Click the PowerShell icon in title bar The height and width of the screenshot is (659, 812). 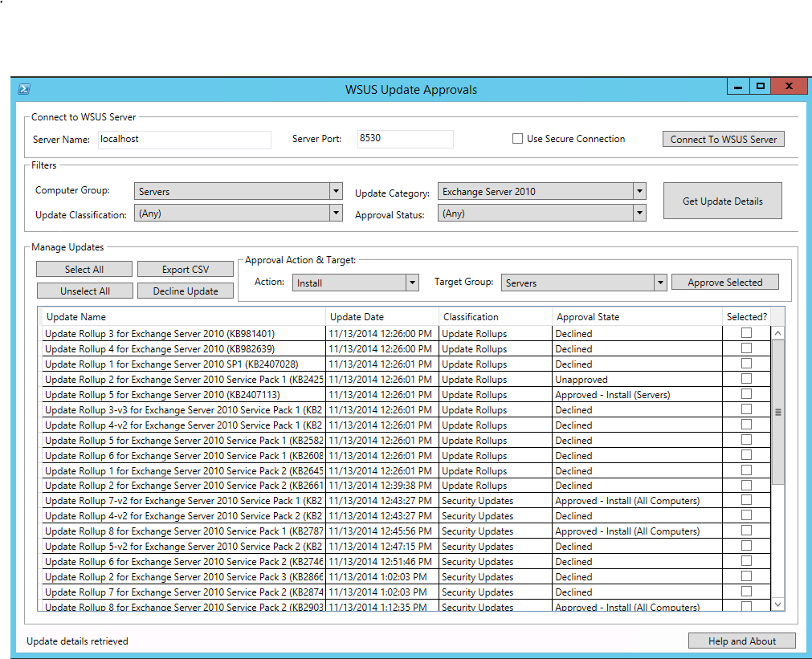(24, 89)
